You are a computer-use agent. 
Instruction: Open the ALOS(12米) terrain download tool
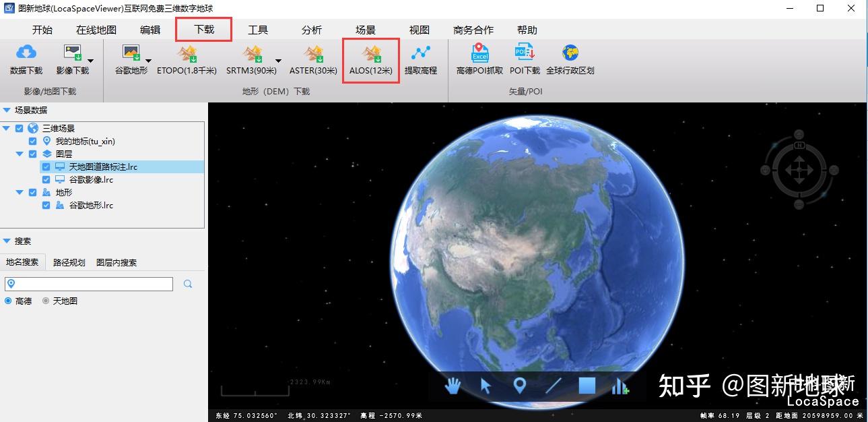tap(371, 54)
